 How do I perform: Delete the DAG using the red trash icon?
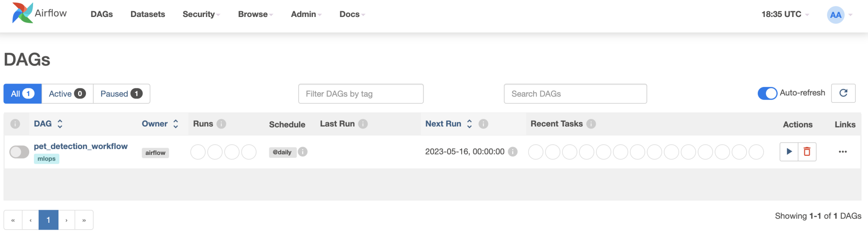click(x=807, y=152)
